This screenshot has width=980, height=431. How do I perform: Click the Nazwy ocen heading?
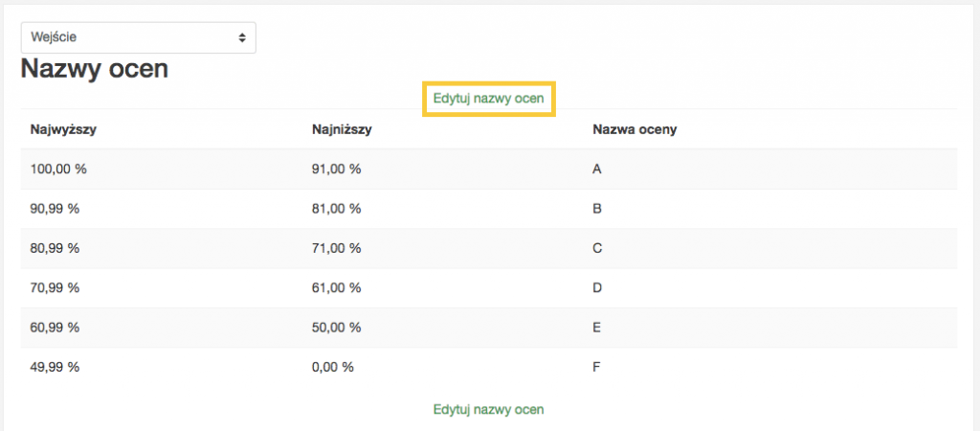coord(95,69)
